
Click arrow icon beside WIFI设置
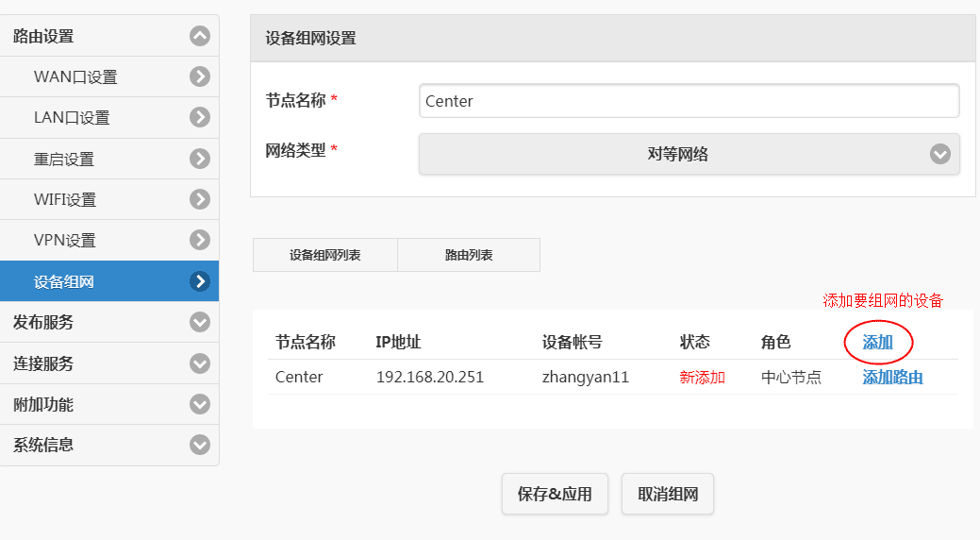199,199
